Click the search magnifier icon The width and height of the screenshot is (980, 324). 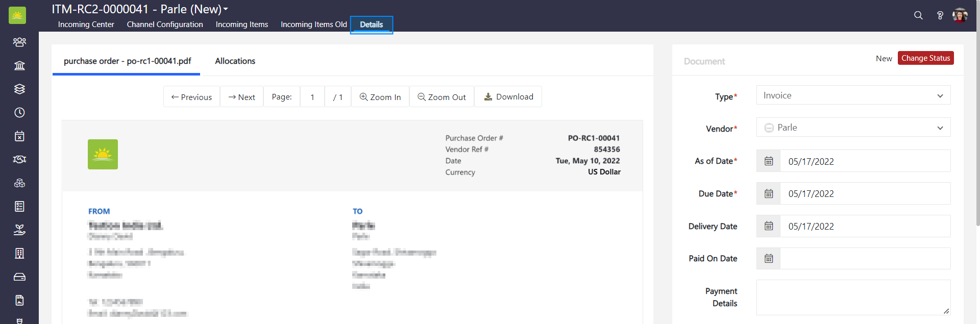[918, 15]
